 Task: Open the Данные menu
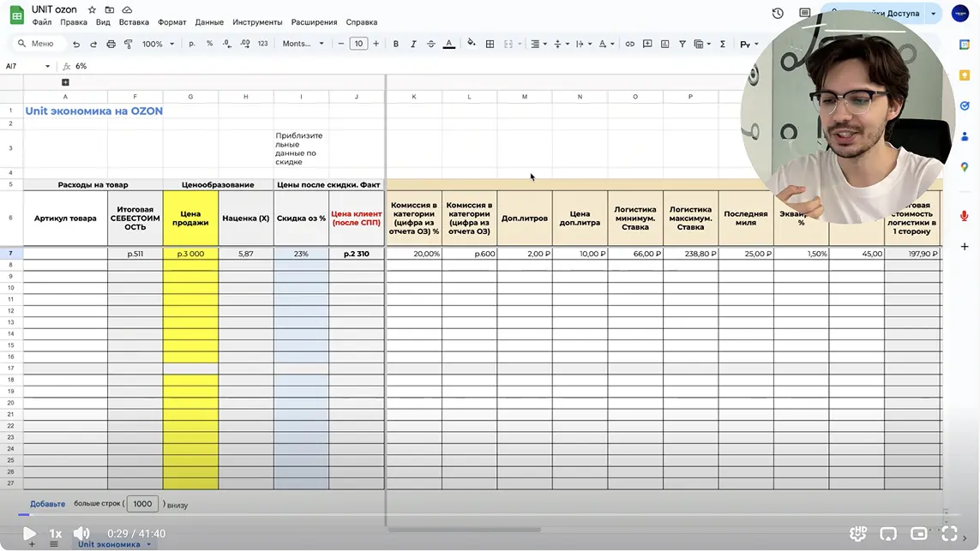coord(209,22)
